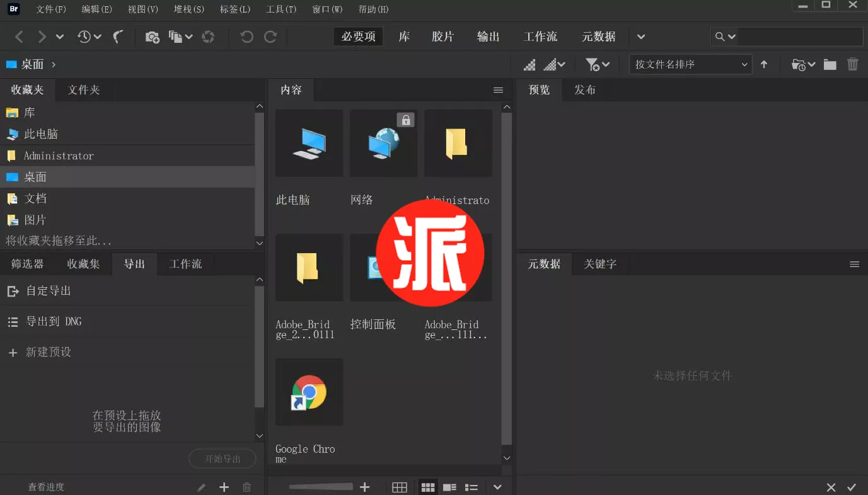
Task: Expand the navigation history dropdown arrow
Action: 60,37
